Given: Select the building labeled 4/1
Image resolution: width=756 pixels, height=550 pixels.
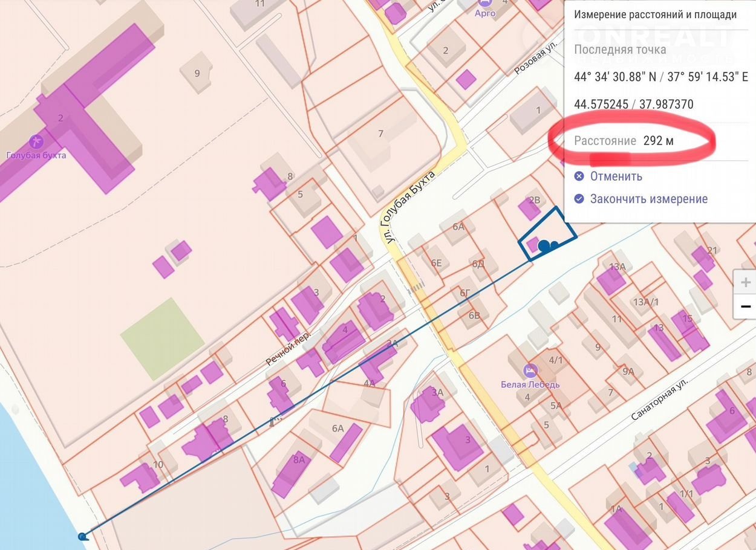Looking at the screenshot, I should [555, 360].
